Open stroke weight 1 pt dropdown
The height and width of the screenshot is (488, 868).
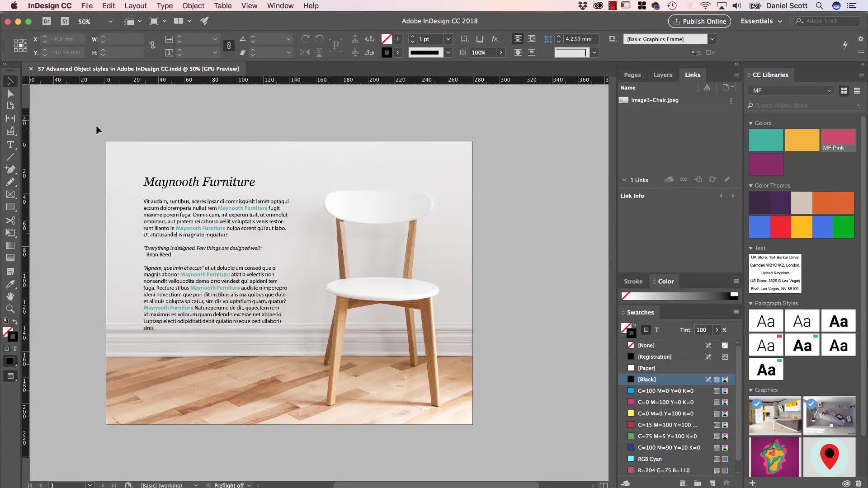pyautogui.click(x=448, y=39)
